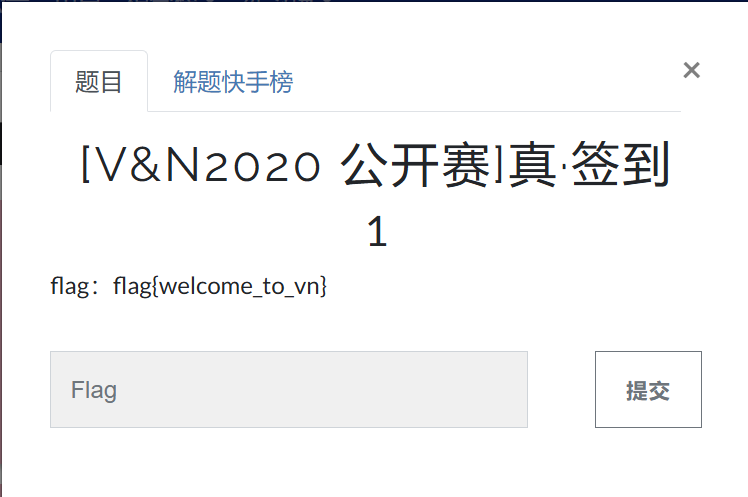The width and height of the screenshot is (748, 497).
Task: Click the 'Flag' placeholder text
Action: (x=94, y=390)
